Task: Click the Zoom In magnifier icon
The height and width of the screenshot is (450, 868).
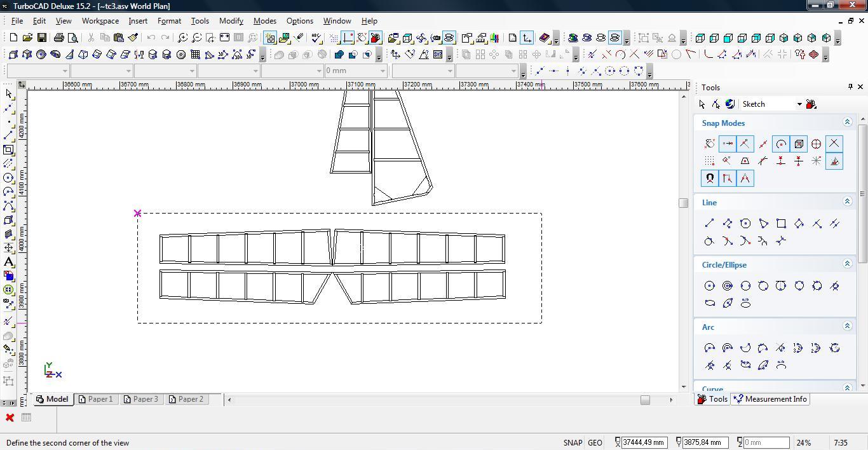Action: tap(182, 38)
